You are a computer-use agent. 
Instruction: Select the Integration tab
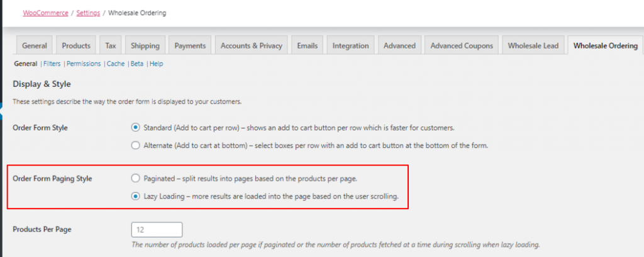click(x=351, y=45)
